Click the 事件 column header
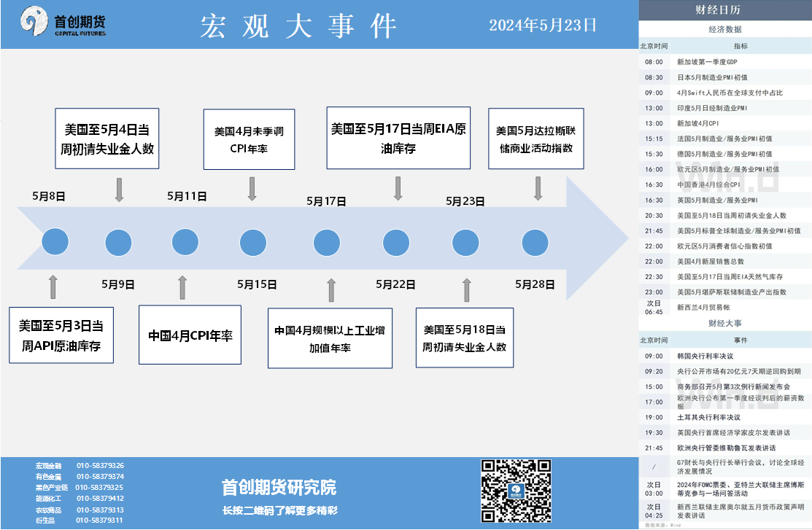 click(741, 340)
